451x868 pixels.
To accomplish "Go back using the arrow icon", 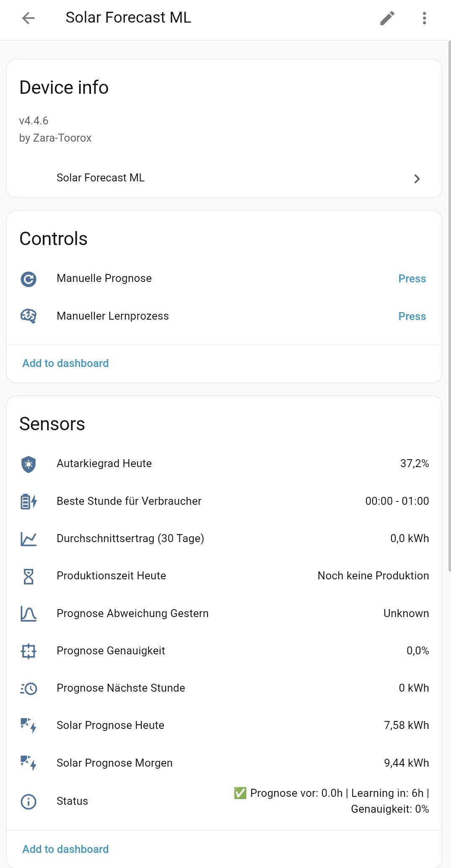I will pyautogui.click(x=28, y=18).
